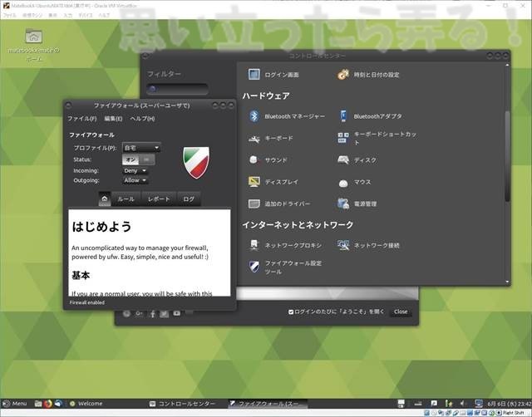Open ディスク utility icon
The height and width of the screenshot is (417, 532).
[x=343, y=159]
